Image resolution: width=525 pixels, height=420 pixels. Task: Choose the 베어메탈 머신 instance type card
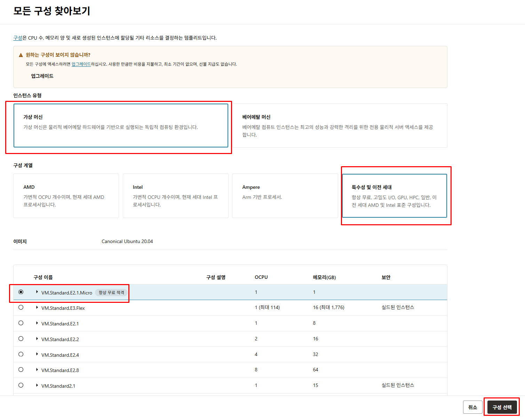(340, 126)
